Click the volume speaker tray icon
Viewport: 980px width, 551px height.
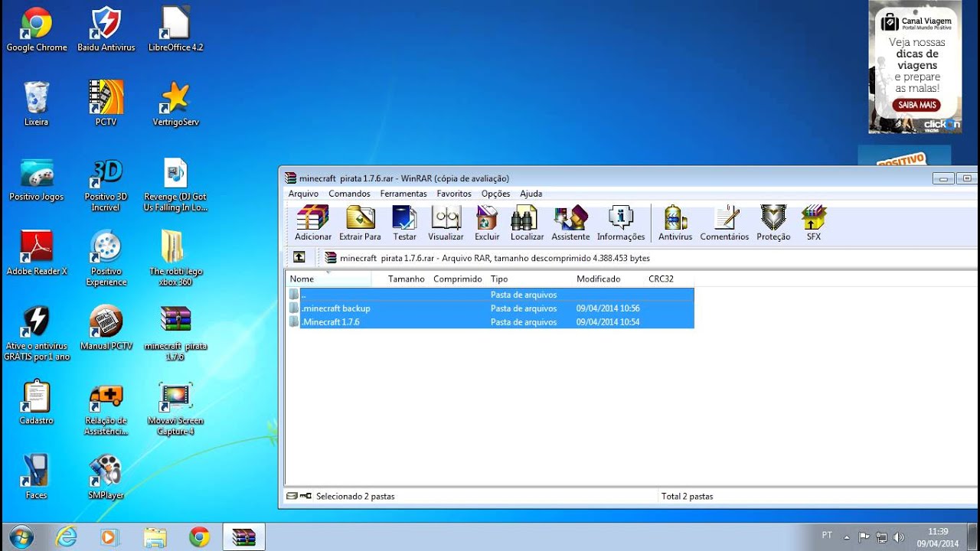click(898, 537)
